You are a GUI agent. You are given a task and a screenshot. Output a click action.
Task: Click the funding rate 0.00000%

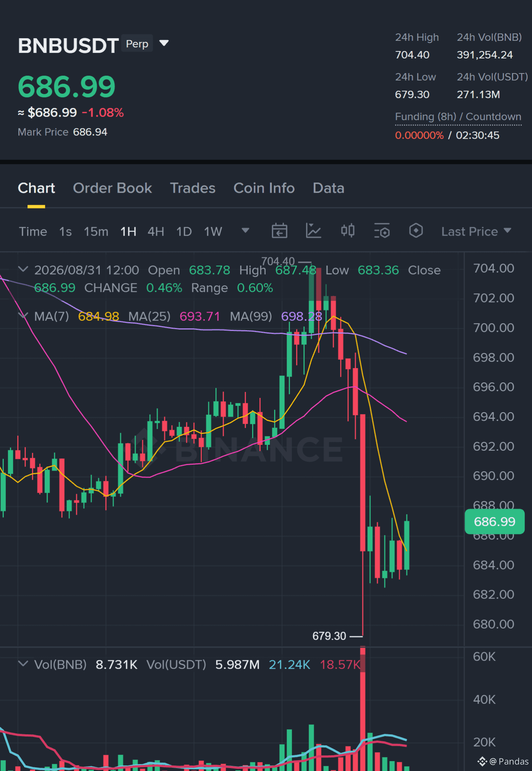pos(419,135)
